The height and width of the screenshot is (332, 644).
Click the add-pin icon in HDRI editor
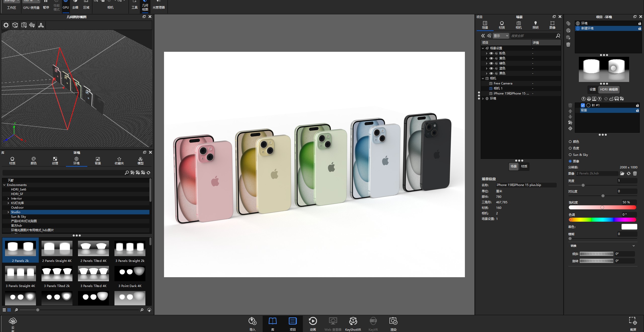(584, 99)
